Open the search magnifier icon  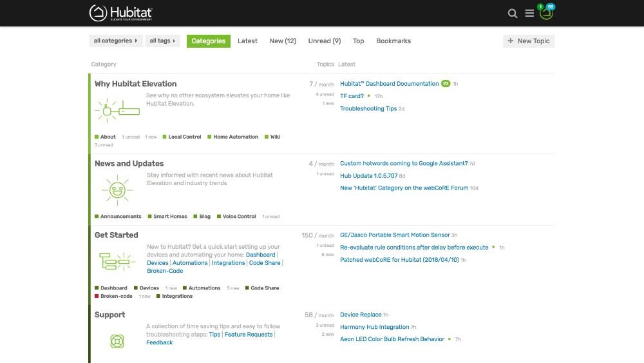513,14
